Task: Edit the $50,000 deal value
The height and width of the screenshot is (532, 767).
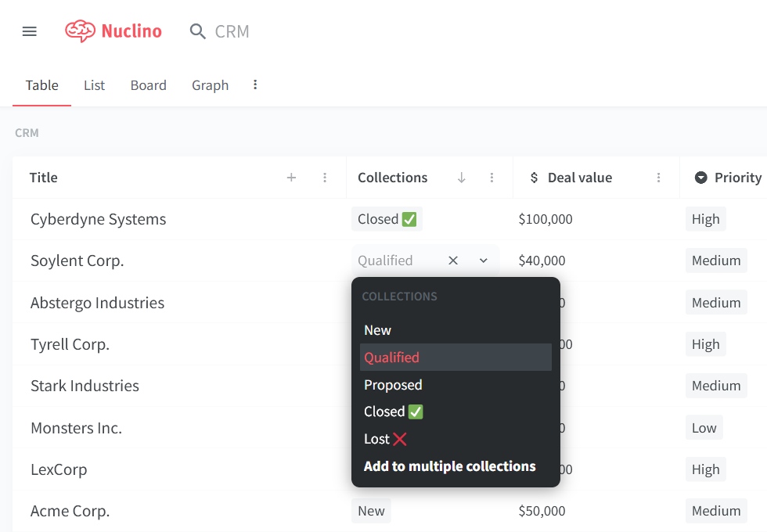Action: [542, 511]
